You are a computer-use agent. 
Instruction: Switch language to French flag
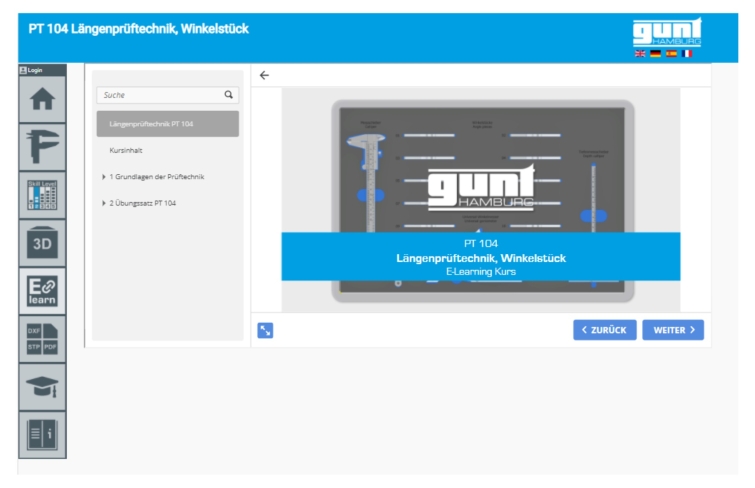pos(687,53)
